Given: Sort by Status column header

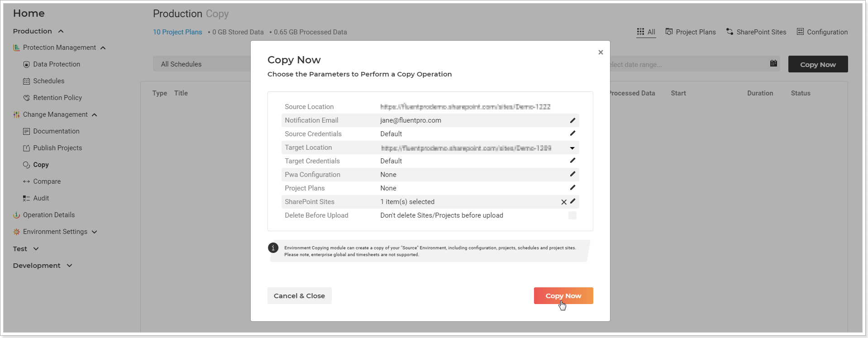Looking at the screenshot, I should pos(801,93).
